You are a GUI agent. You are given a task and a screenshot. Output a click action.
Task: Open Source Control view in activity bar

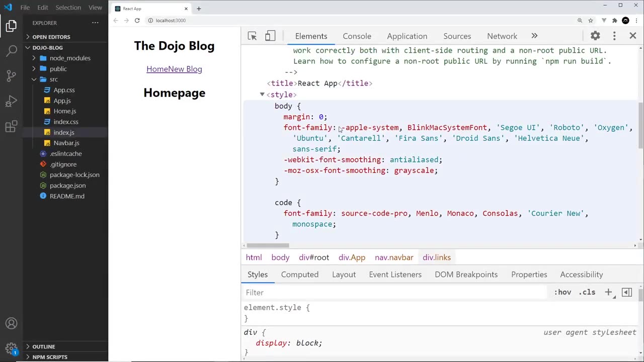point(11,76)
